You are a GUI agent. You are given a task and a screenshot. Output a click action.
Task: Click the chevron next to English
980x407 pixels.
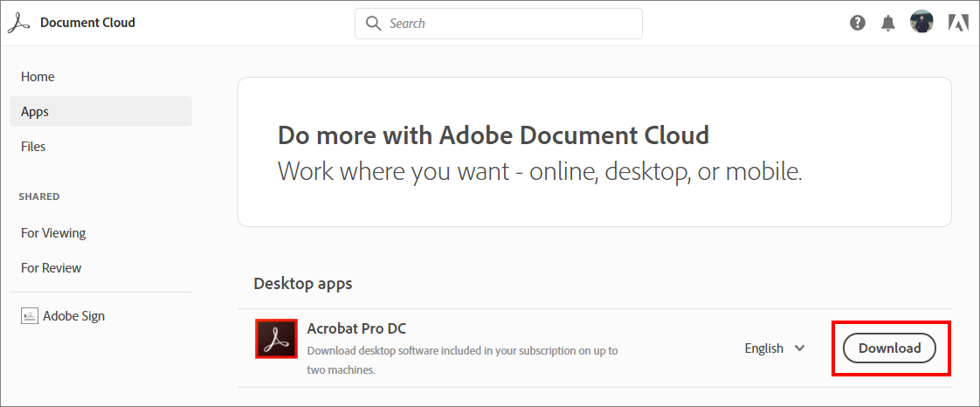799,348
